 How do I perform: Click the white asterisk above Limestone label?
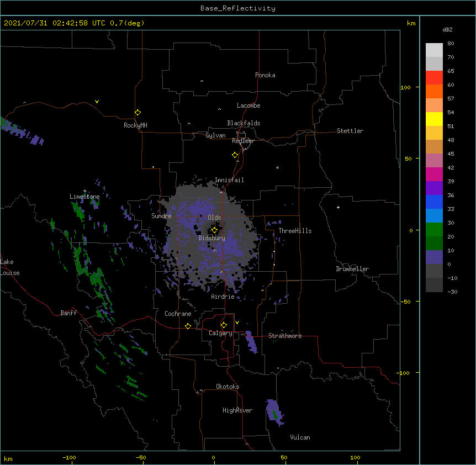point(85,191)
